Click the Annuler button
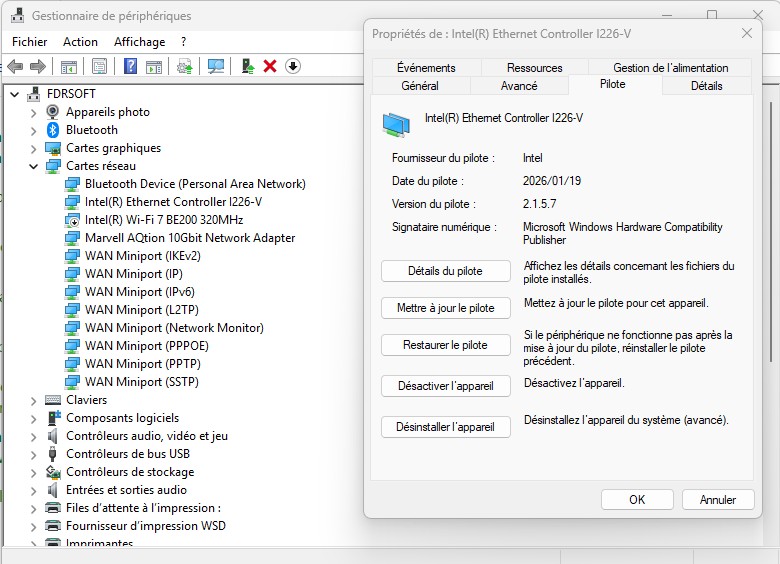 [x=717, y=500]
